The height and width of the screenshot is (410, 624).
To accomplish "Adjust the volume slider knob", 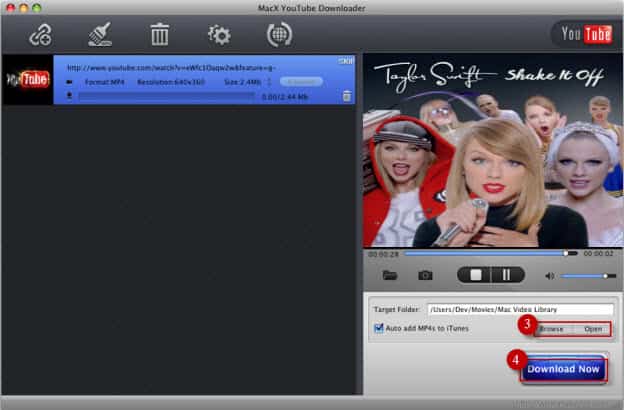I will pos(605,276).
